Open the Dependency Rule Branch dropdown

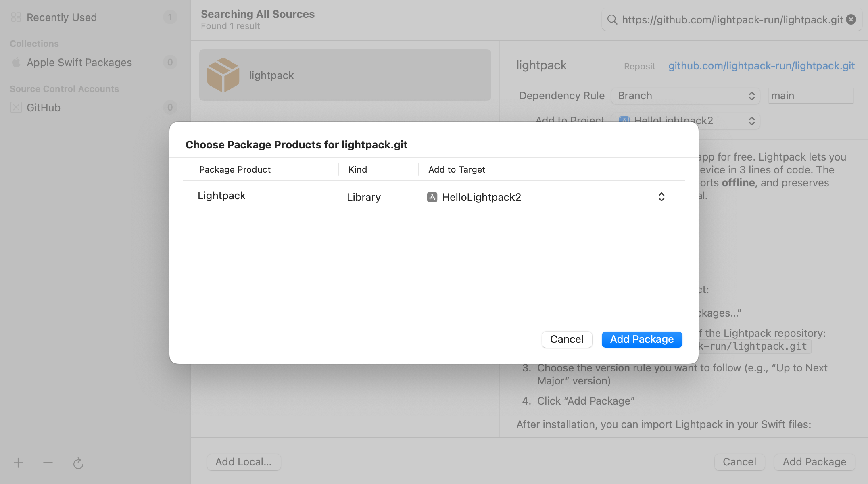tap(686, 96)
